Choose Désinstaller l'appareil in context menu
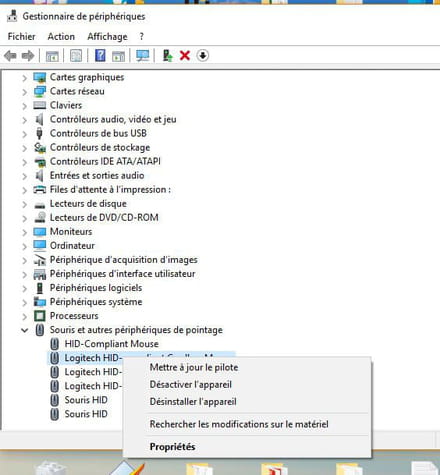The height and width of the screenshot is (475, 440). (193, 401)
